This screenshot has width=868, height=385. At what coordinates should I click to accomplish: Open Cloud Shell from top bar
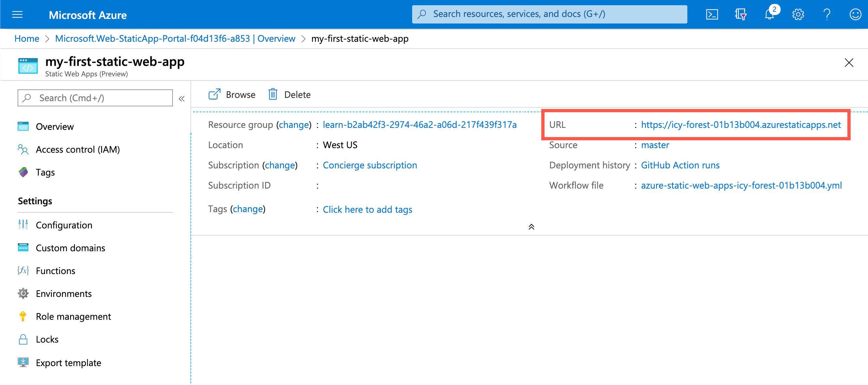tap(712, 14)
